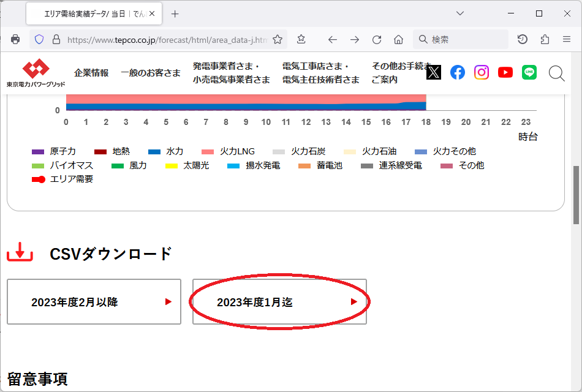Click the 検索 search box

pyautogui.click(x=460, y=39)
